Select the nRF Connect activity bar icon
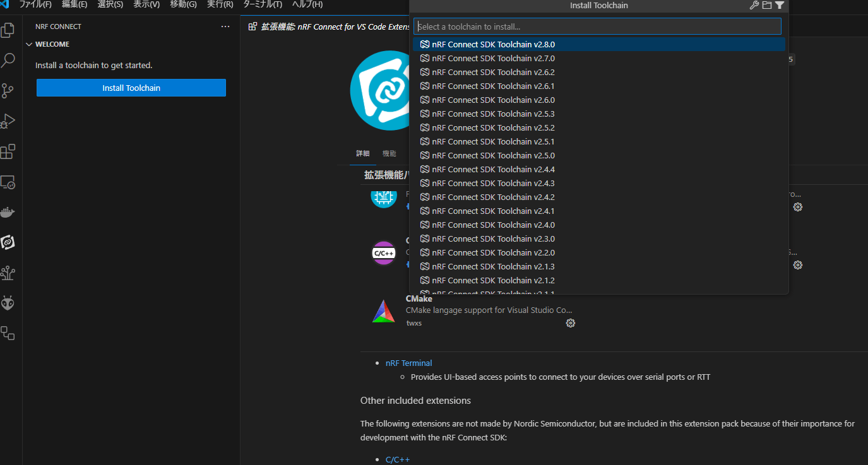Screen dimensions: 868x465 (8, 242)
